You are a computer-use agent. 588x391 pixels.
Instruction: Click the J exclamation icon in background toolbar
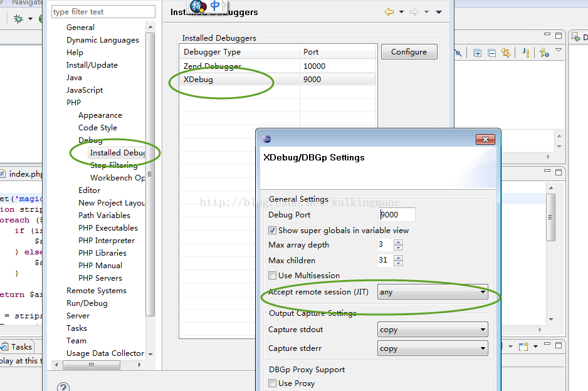(x=526, y=53)
